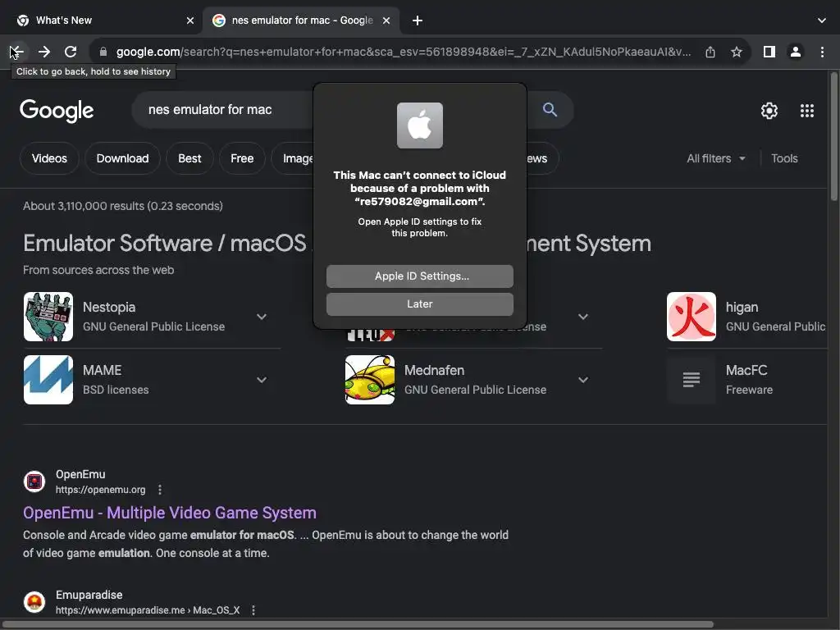Click the magnifier search button

tap(550, 110)
